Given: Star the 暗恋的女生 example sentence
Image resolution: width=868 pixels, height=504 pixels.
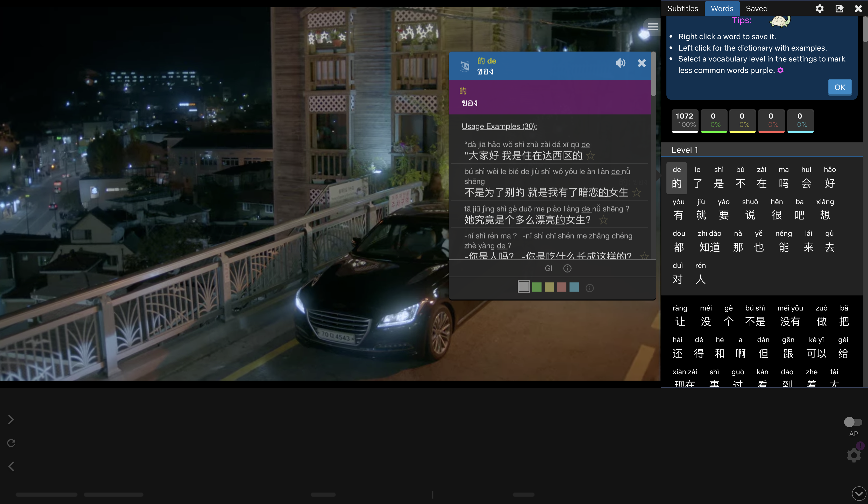Looking at the screenshot, I should coord(637,192).
